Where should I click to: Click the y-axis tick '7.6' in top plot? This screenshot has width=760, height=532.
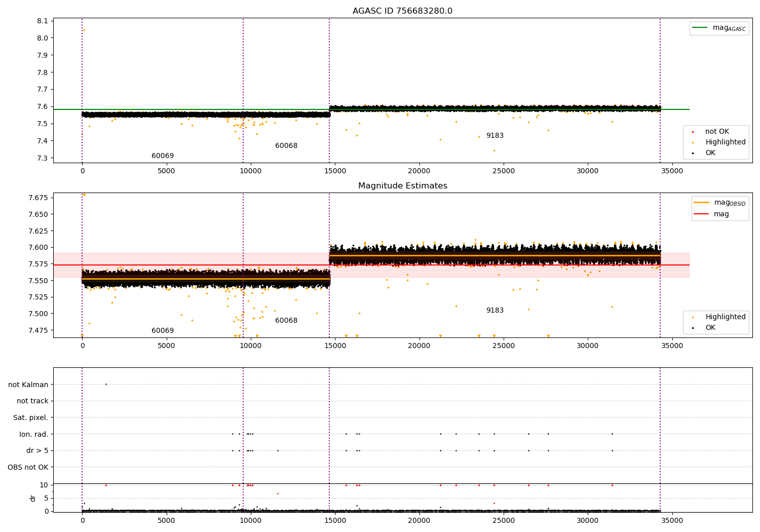tap(43, 106)
